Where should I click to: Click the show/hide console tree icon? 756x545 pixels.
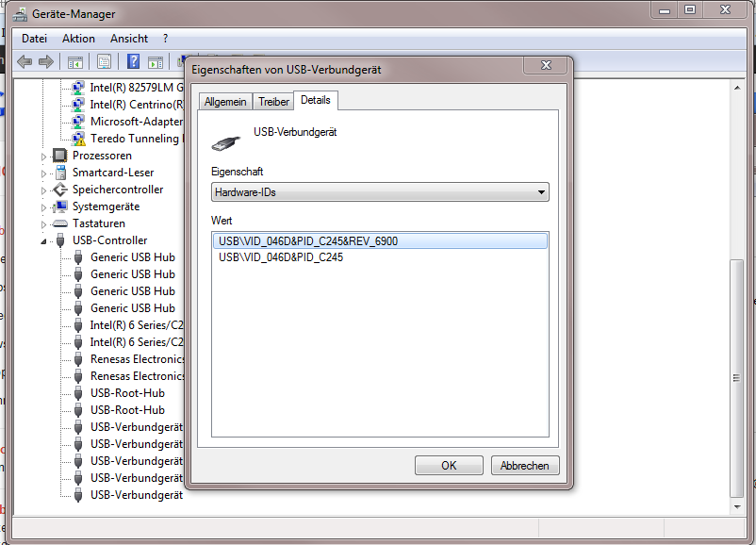point(74,62)
